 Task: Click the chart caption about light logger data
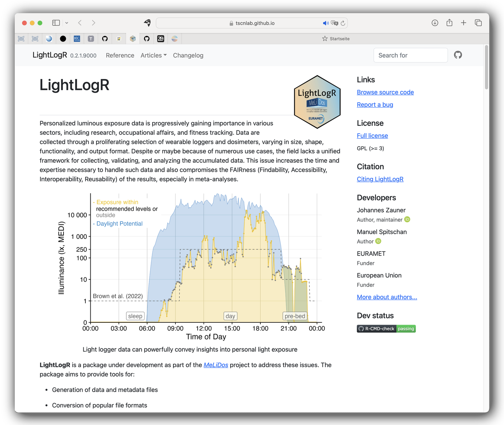click(x=190, y=350)
